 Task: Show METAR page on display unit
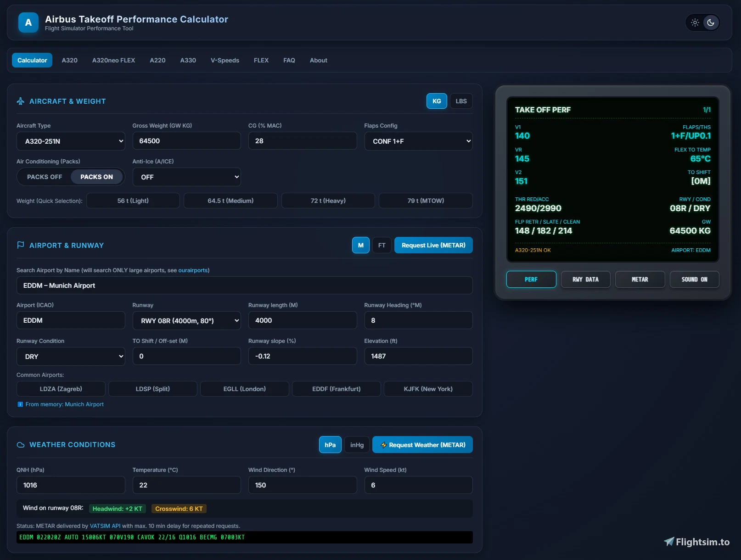[640, 280]
